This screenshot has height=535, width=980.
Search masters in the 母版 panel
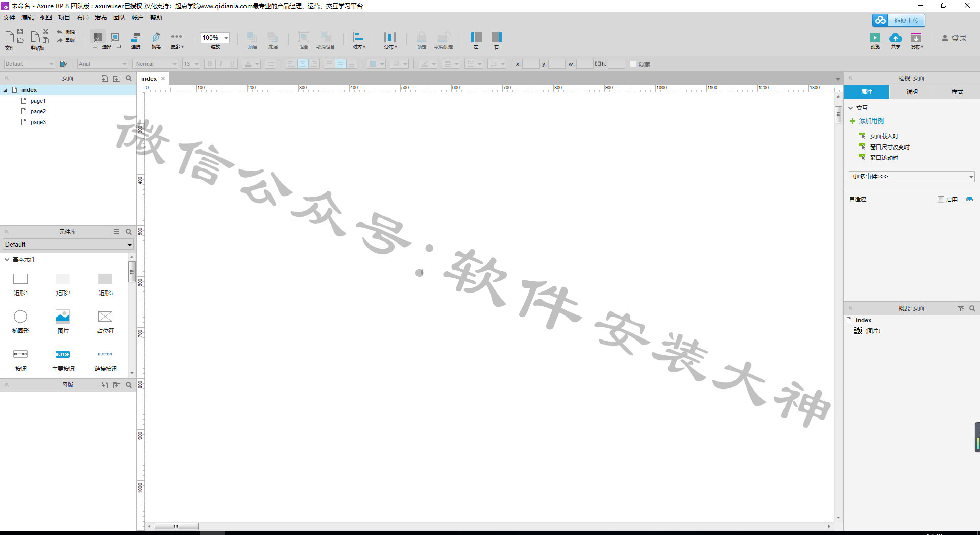129,385
